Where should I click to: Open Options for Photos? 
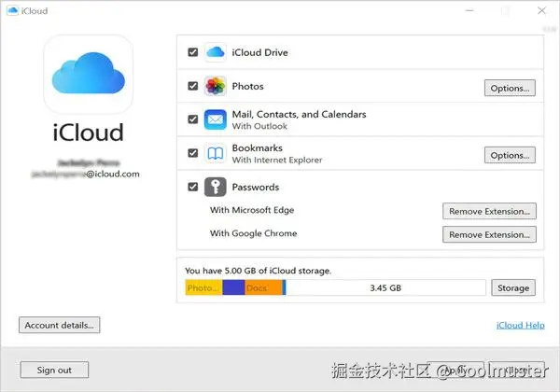510,88
